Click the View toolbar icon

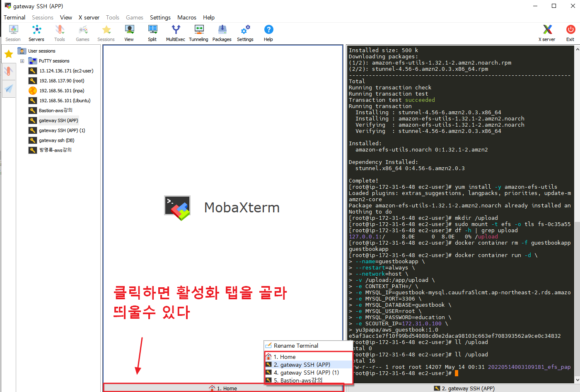tap(129, 33)
